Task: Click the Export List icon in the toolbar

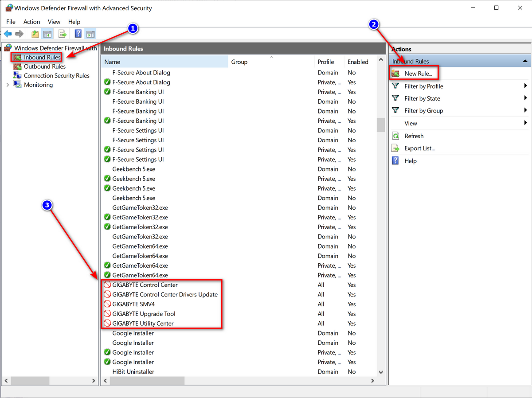Action: [63, 34]
